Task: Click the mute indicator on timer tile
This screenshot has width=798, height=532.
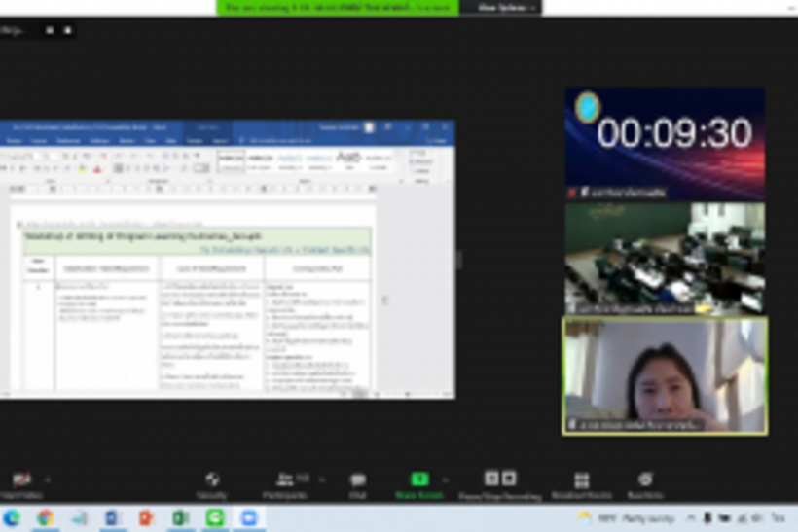Action: pyautogui.click(x=572, y=193)
